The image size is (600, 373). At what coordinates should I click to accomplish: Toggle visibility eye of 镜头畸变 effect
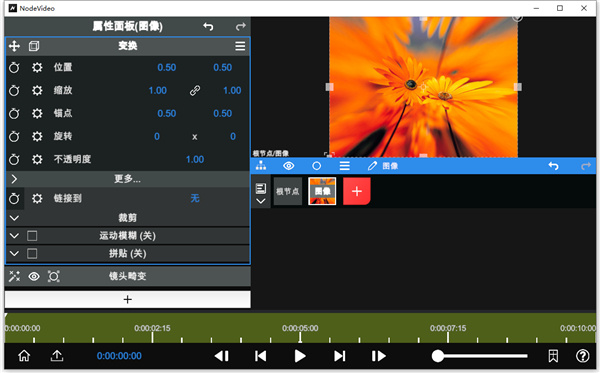(34, 276)
